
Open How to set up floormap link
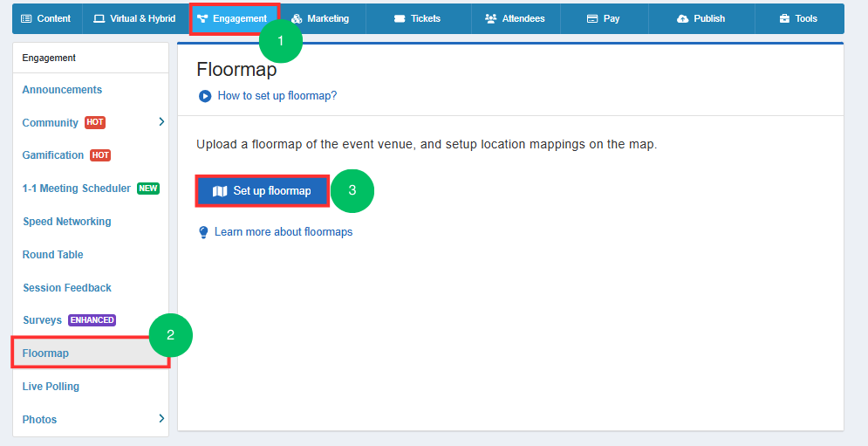(277, 96)
